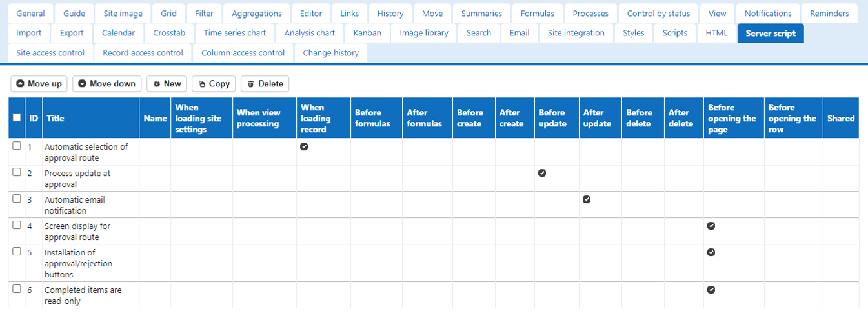
Task: Open script titled Process update at approval
Action: pos(77,179)
